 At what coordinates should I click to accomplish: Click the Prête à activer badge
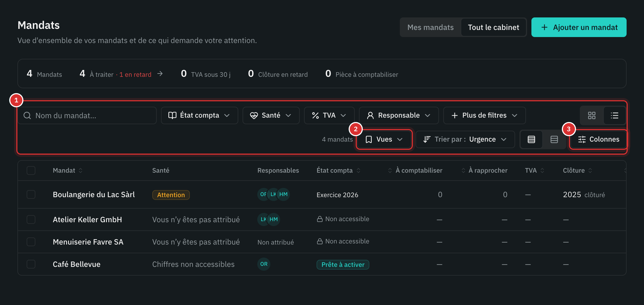pos(343,265)
